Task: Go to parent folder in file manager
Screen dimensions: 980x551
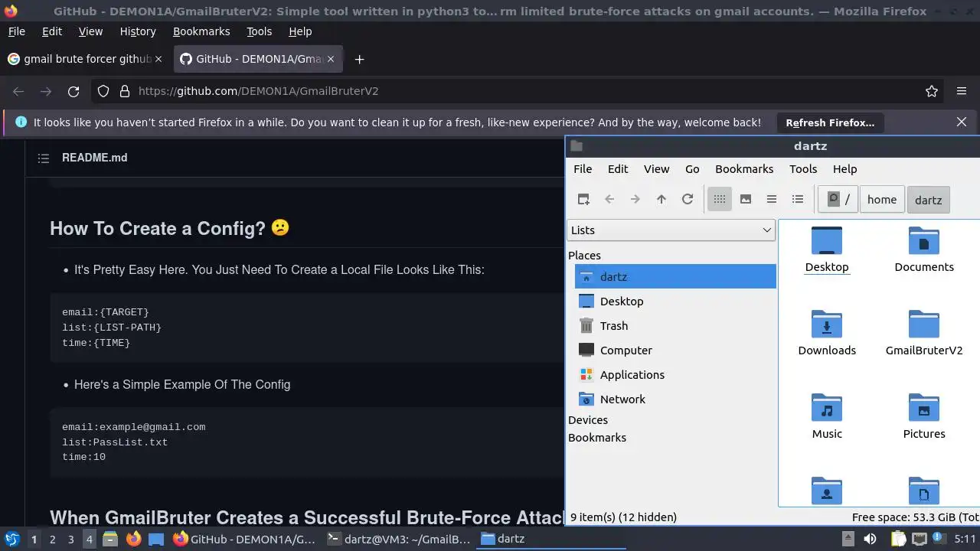Action: point(661,200)
